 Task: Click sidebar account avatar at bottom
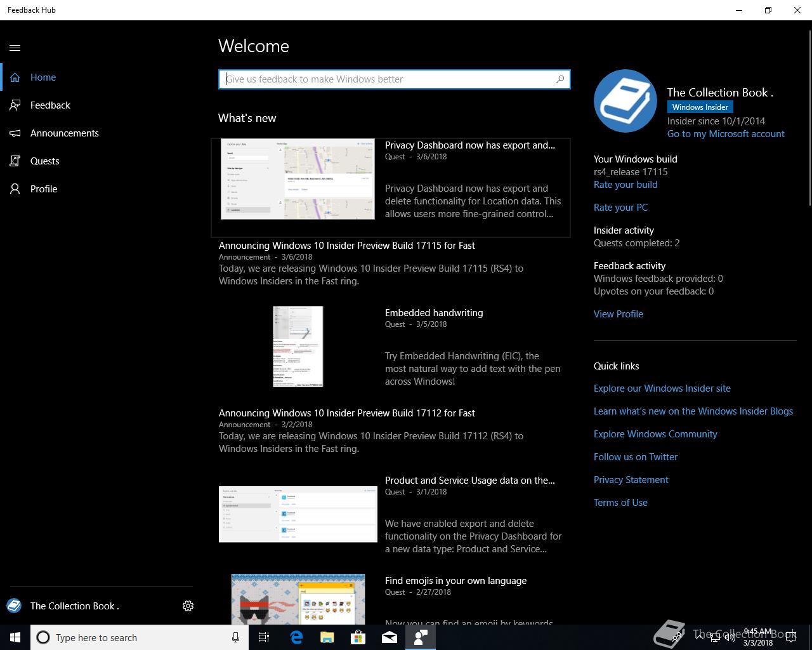point(14,606)
